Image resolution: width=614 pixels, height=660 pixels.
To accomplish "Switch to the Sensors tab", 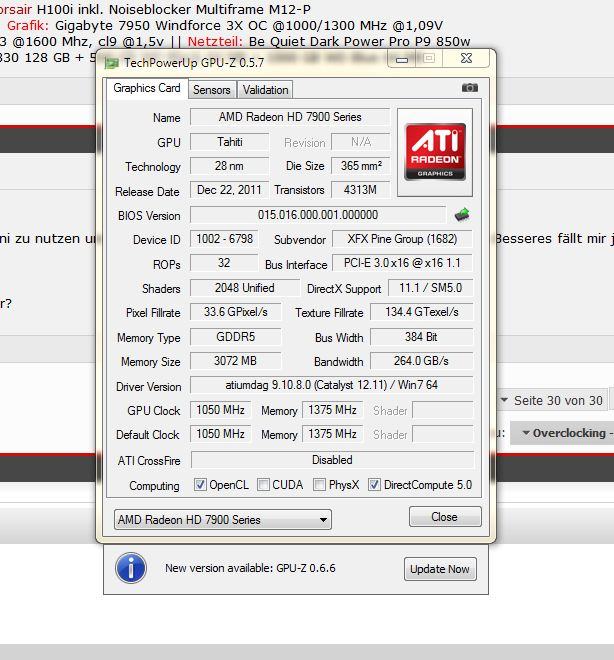I will tap(212, 90).
